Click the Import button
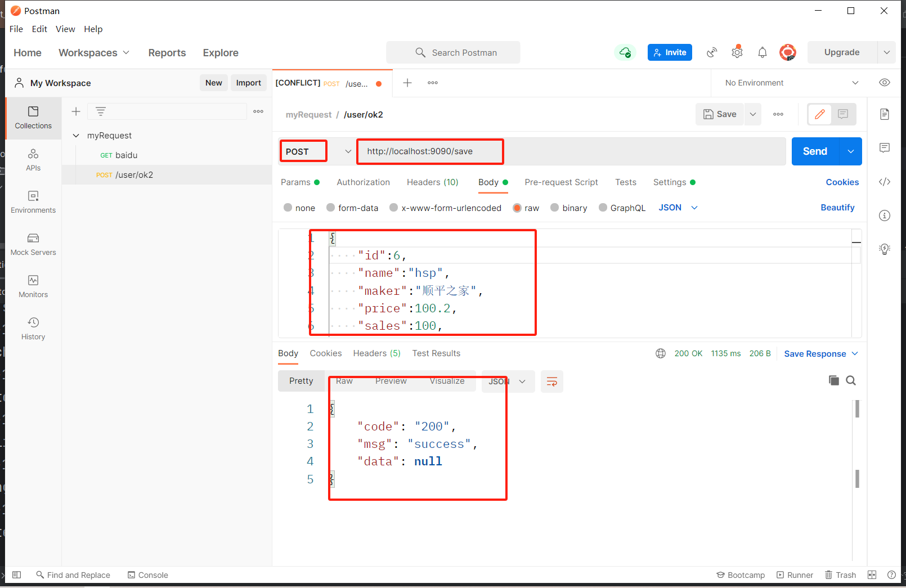Viewport: 906px width, 588px height. click(249, 83)
